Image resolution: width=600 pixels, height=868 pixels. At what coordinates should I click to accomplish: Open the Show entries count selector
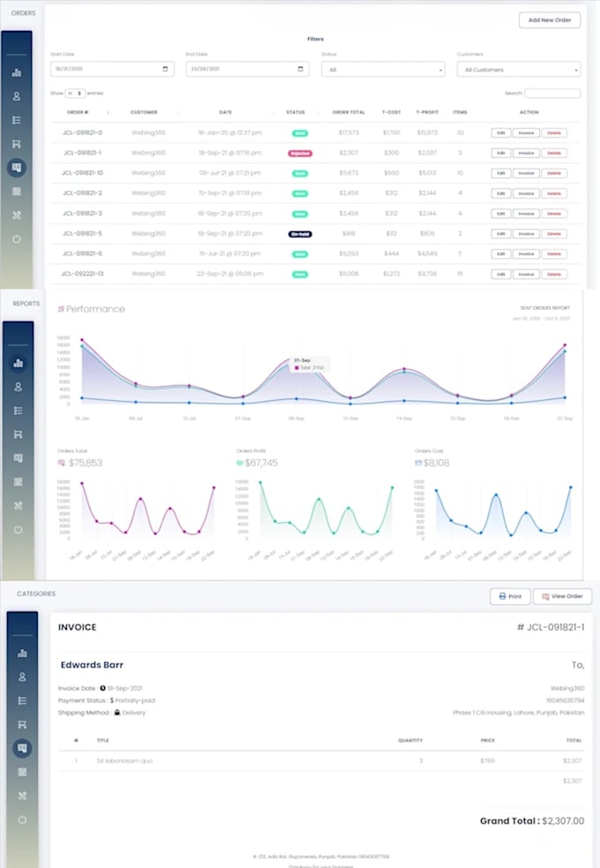click(x=75, y=93)
